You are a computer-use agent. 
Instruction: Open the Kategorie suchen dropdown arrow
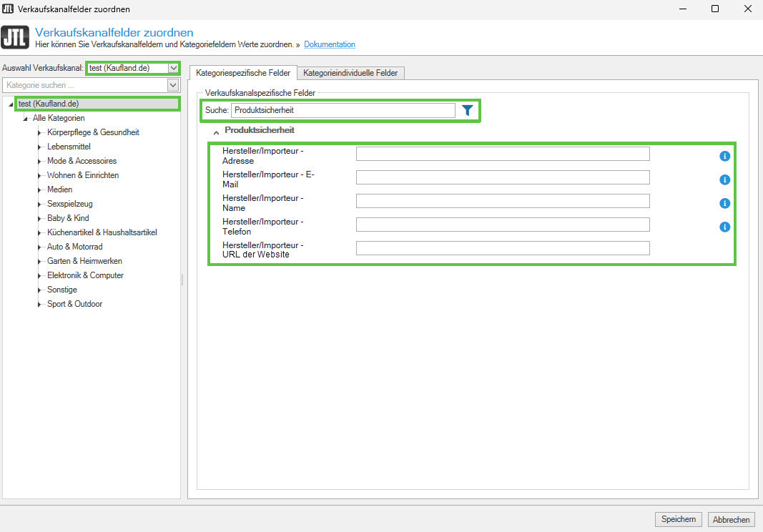pyautogui.click(x=172, y=86)
